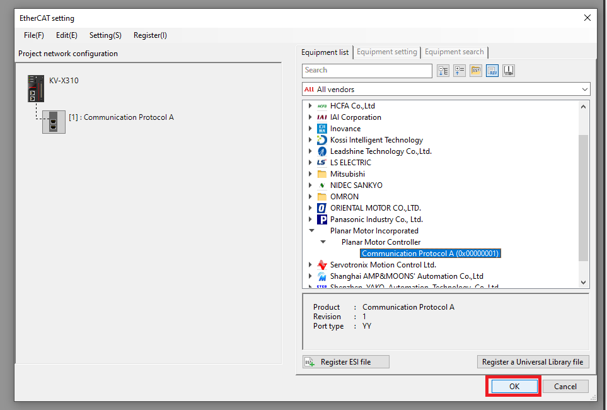This screenshot has height=410, width=607.
Task: Click the Servotronix Motion Control logo
Action: point(322,265)
